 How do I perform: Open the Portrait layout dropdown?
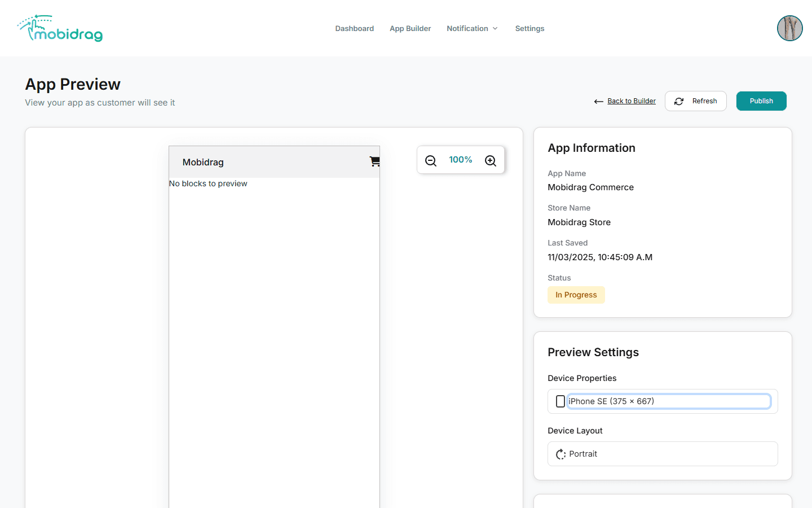663,454
